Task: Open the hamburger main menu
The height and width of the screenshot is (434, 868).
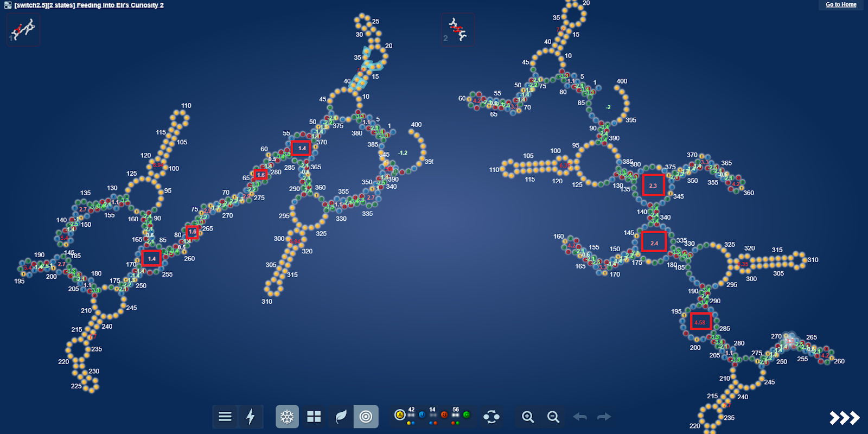Action: (x=225, y=417)
